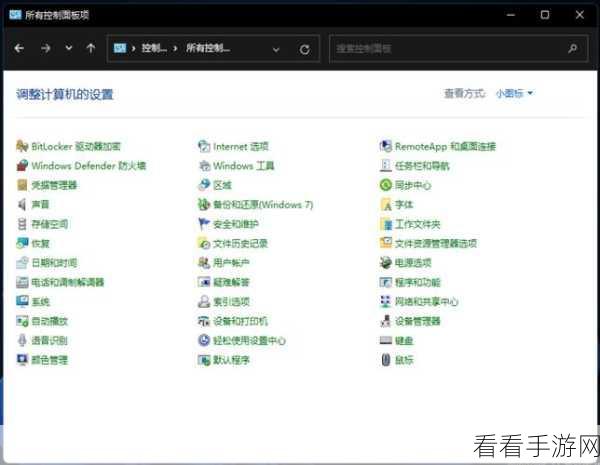Open the 疑难解答 icon

click(x=204, y=282)
